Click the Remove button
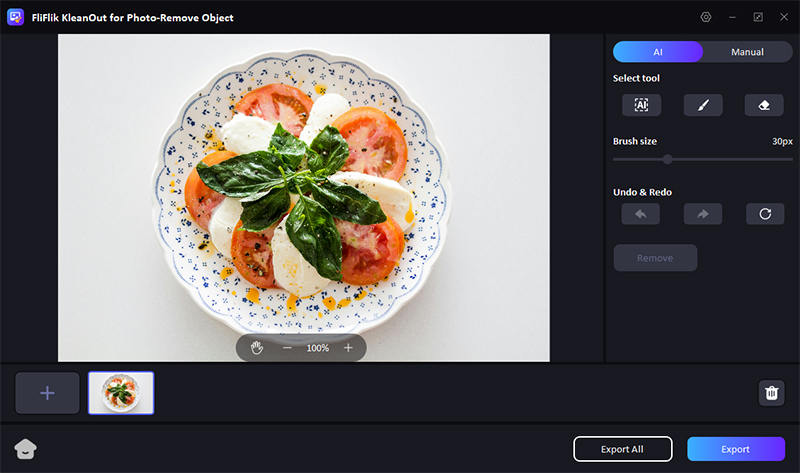This screenshot has height=473, width=800. (x=655, y=258)
